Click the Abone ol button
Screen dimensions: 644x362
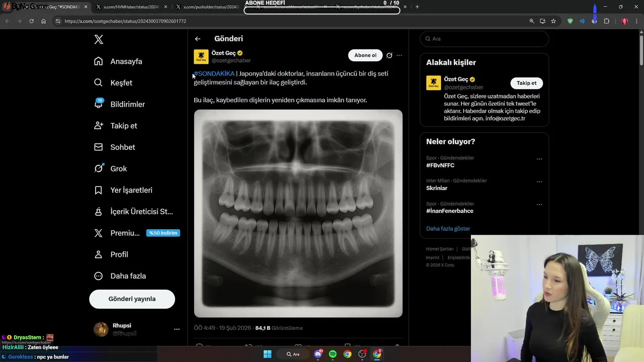pos(365,55)
